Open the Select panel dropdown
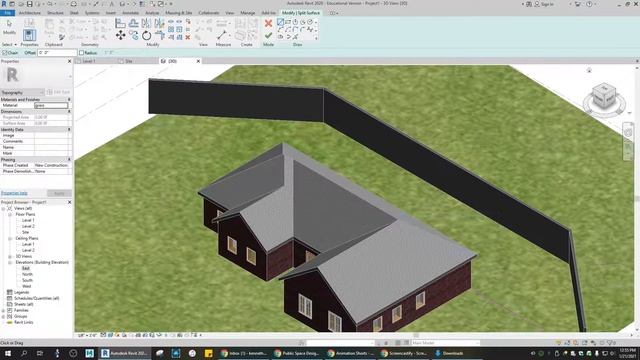The width and height of the screenshot is (640, 360). pos(9,44)
